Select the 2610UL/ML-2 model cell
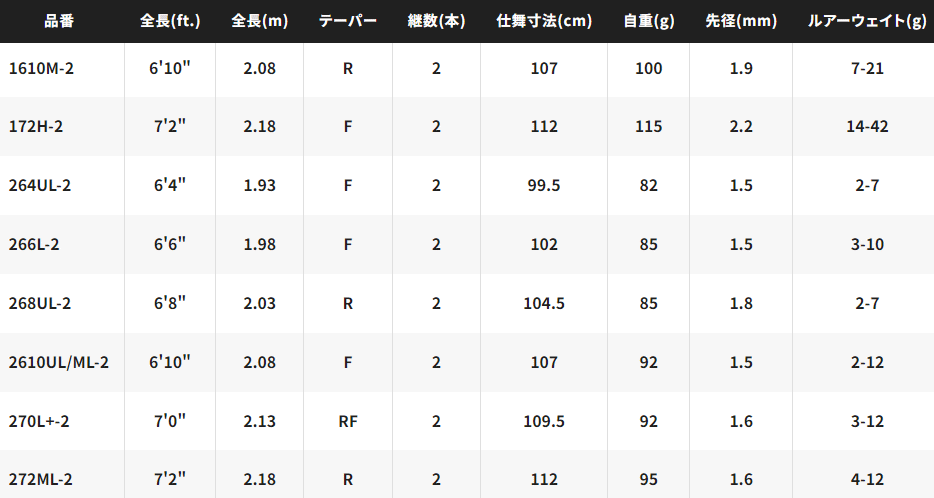This screenshot has height=498, width=934. (58, 362)
